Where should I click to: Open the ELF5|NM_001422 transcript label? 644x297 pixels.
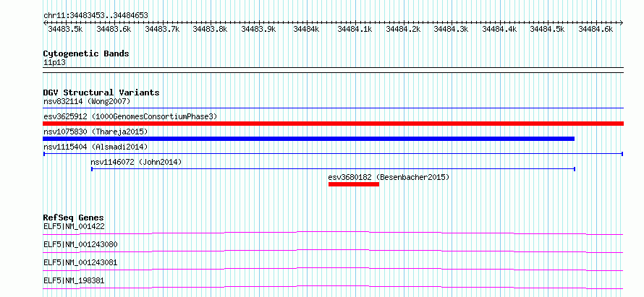(73, 226)
